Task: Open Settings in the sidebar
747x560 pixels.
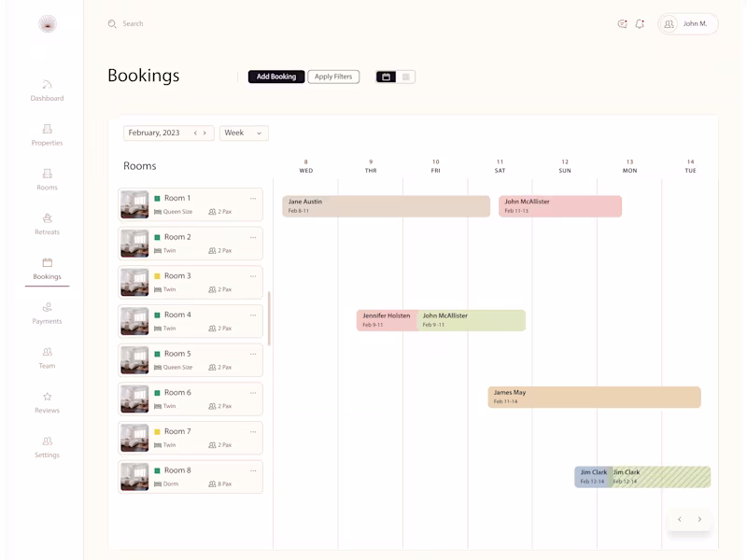Action: [x=47, y=441]
